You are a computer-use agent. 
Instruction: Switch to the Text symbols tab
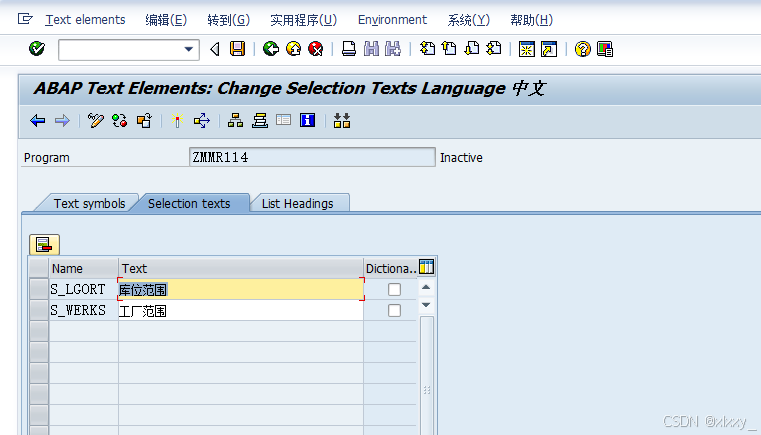89,203
